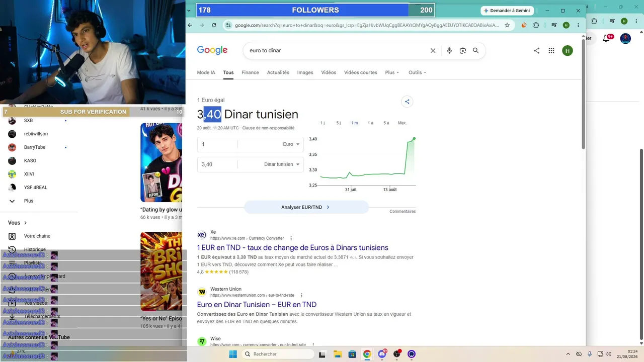Image resolution: width=644 pixels, height=362 pixels.
Task: Open Discord from the taskbar
Action: [382, 354]
